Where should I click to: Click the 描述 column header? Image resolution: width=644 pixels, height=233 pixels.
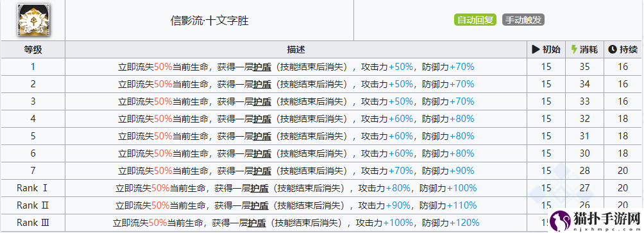[x=296, y=49]
